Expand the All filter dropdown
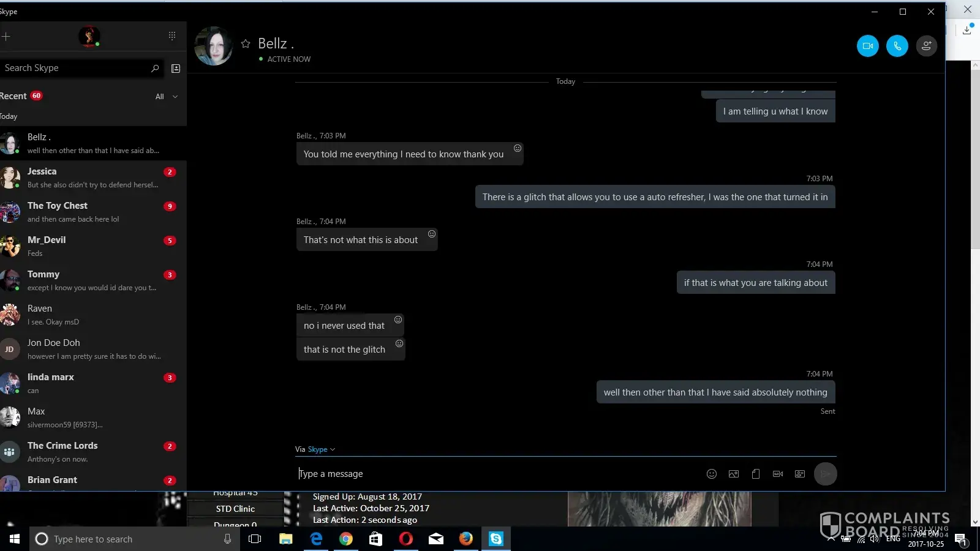 point(167,97)
